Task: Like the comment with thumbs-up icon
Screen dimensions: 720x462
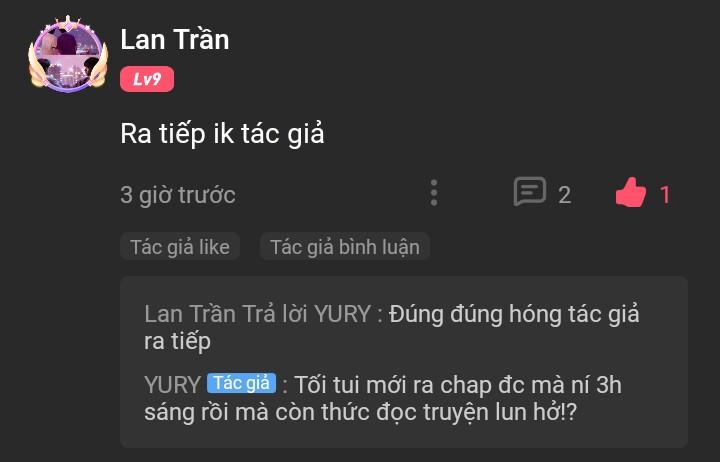Action: (631, 192)
